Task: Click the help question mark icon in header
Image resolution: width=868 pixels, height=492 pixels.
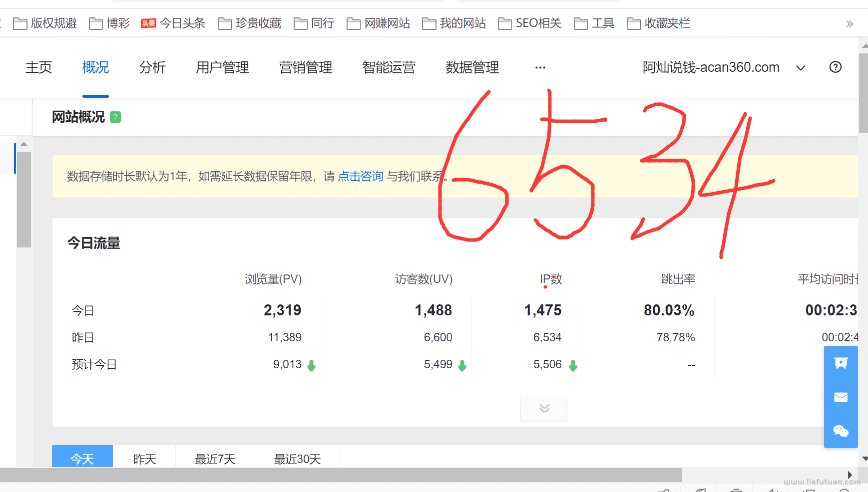Action: pyautogui.click(x=835, y=67)
